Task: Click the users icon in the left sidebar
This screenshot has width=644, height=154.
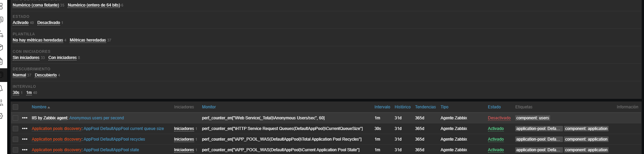Action: [1, 102]
